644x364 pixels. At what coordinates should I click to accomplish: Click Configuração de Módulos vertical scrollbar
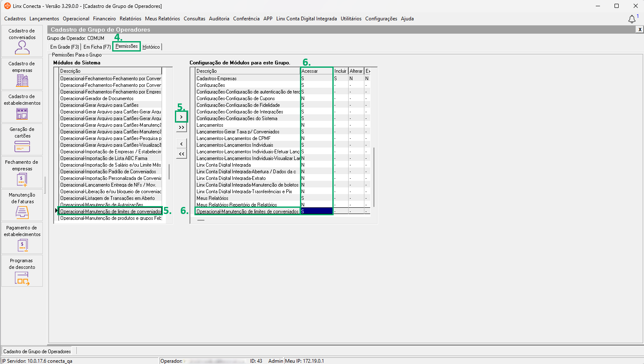(x=374, y=177)
